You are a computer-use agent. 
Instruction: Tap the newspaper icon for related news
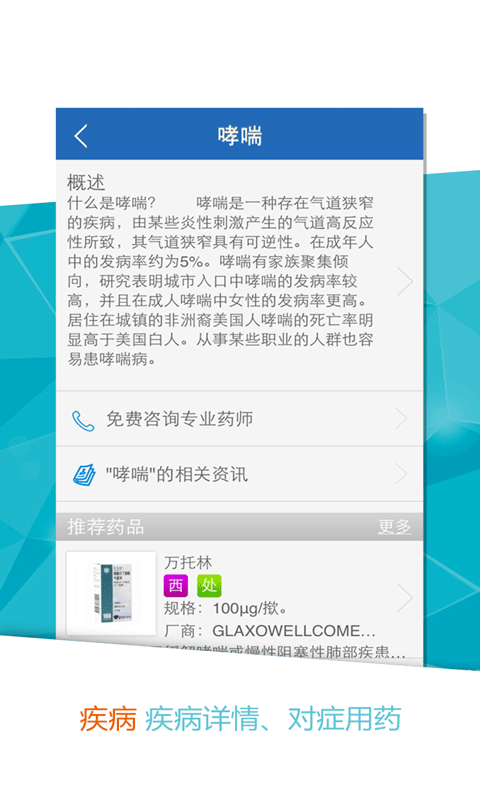[84, 474]
